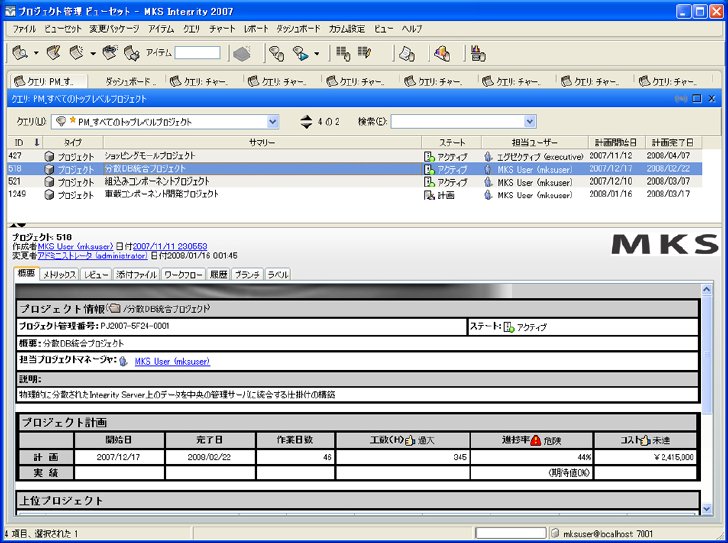Switch to the レビュー tab
Image resolution: width=728 pixels, height=543 pixels.
[96, 275]
